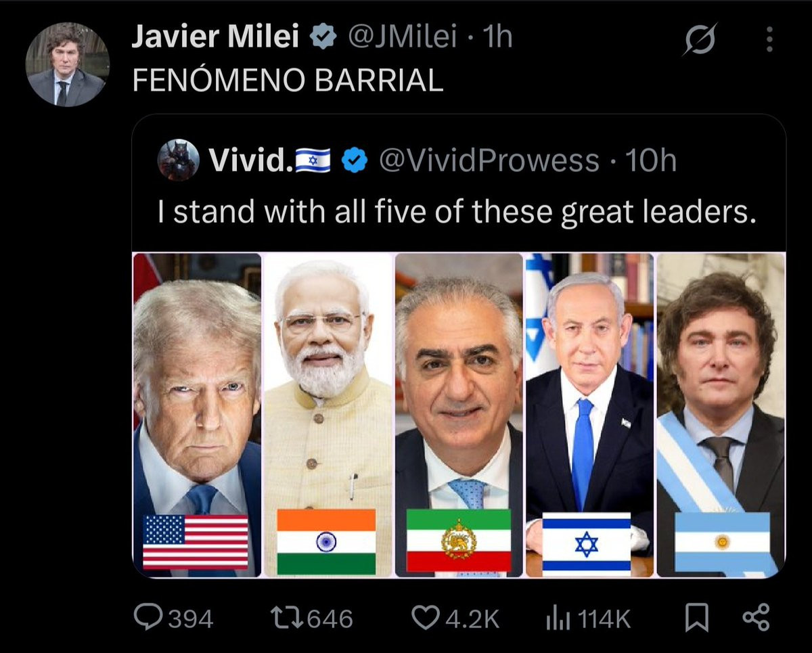Click the 10h timestamp of the quoted post

click(x=650, y=160)
